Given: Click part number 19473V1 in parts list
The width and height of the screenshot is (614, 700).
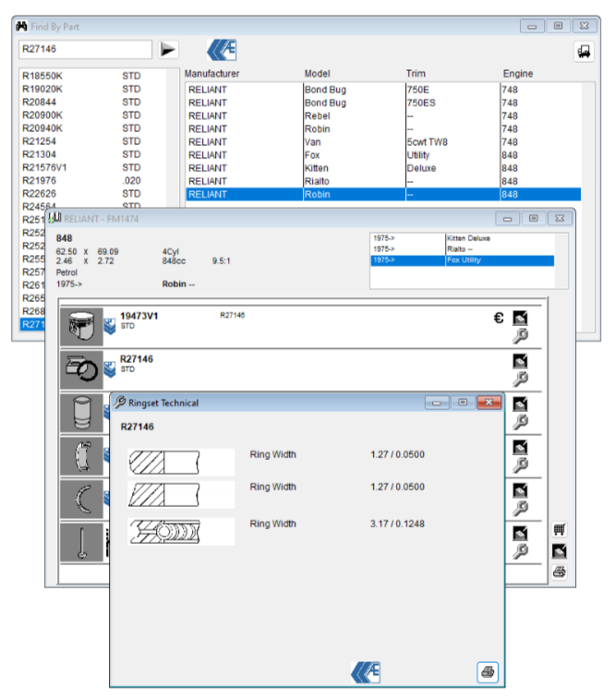Looking at the screenshot, I should pyautogui.click(x=138, y=316).
